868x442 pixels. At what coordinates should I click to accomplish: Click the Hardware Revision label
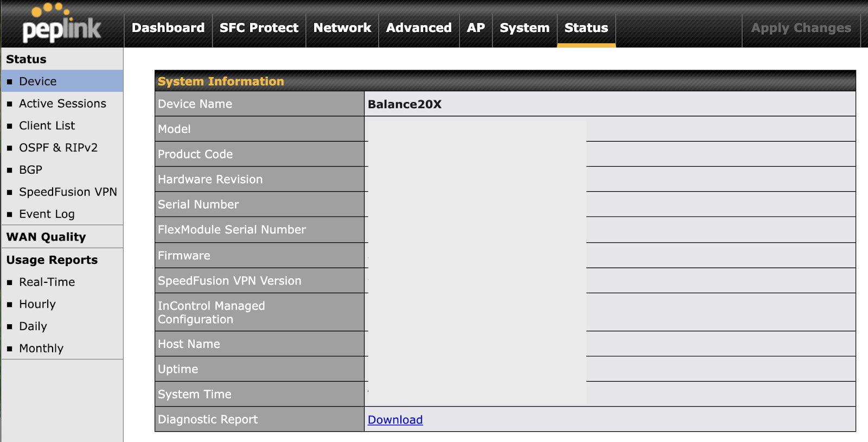point(210,179)
